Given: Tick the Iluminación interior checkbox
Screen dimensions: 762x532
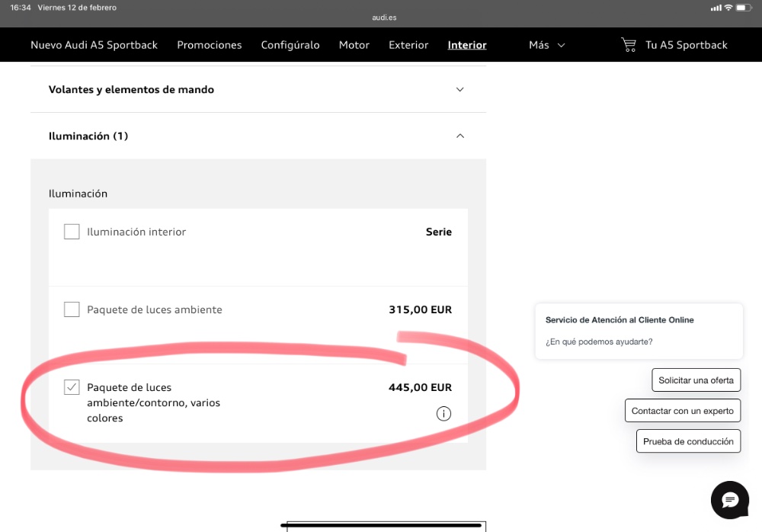Looking at the screenshot, I should pyautogui.click(x=72, y=232).
